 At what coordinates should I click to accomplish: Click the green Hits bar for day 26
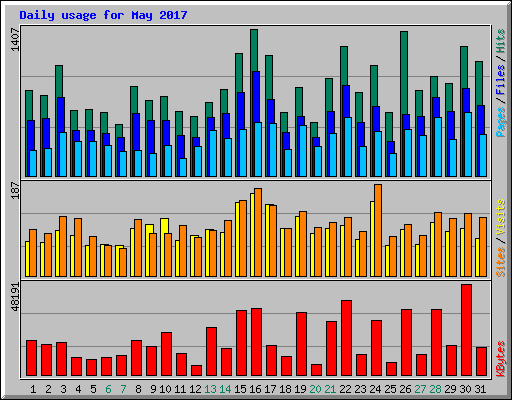click(x=404, y=73)
